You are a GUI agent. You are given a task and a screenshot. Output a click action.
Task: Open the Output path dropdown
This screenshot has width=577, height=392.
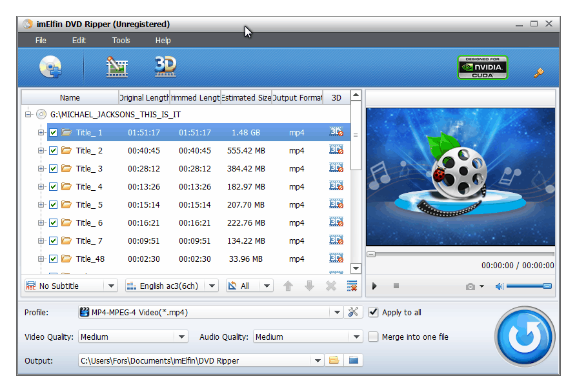pyautogui.click(x=318, y=361)
